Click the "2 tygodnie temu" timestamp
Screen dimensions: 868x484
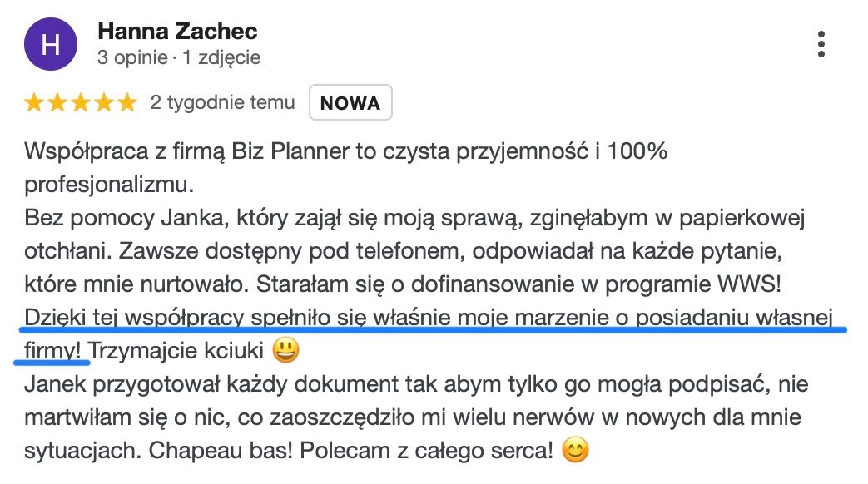point(222,103)
